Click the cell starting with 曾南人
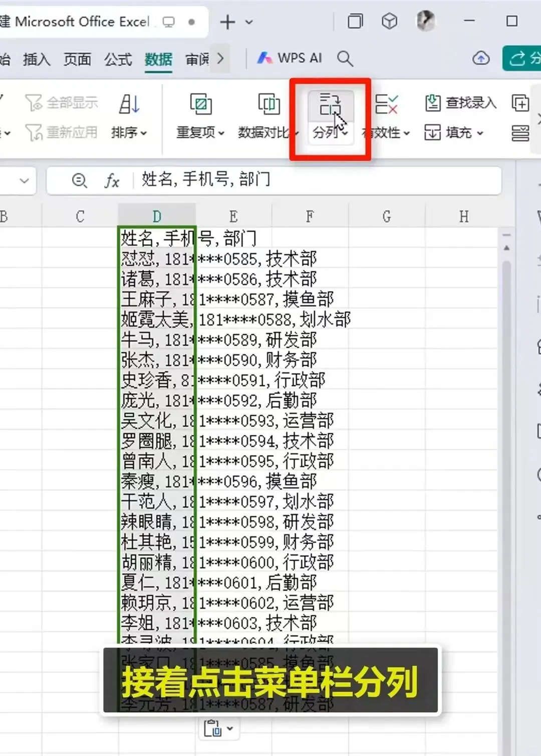 tap(157, 461)
